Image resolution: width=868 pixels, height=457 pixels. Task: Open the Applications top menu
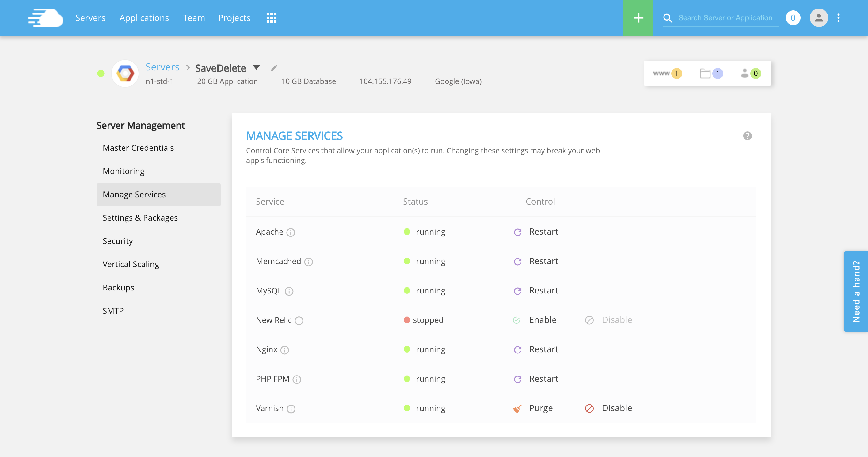(144, 18)
